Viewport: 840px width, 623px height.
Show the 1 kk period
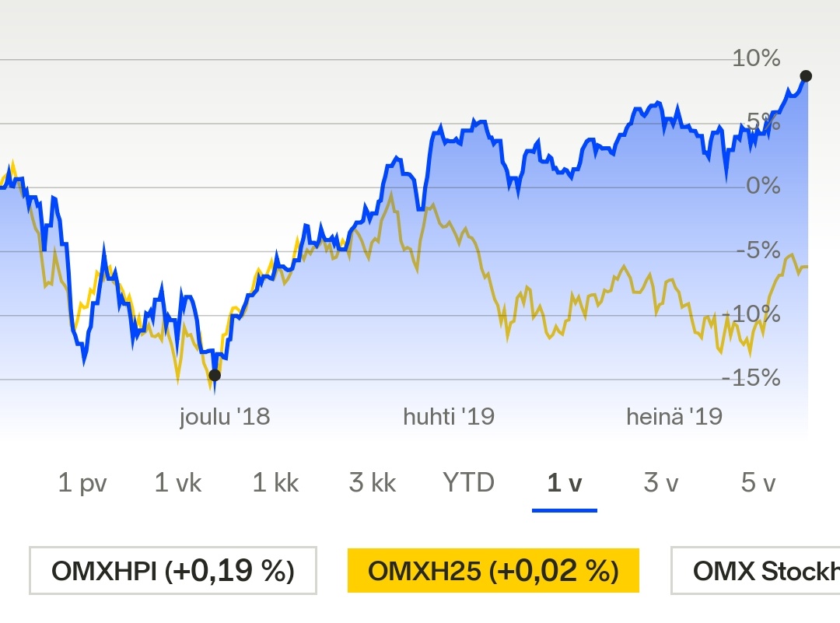point(275,483)
